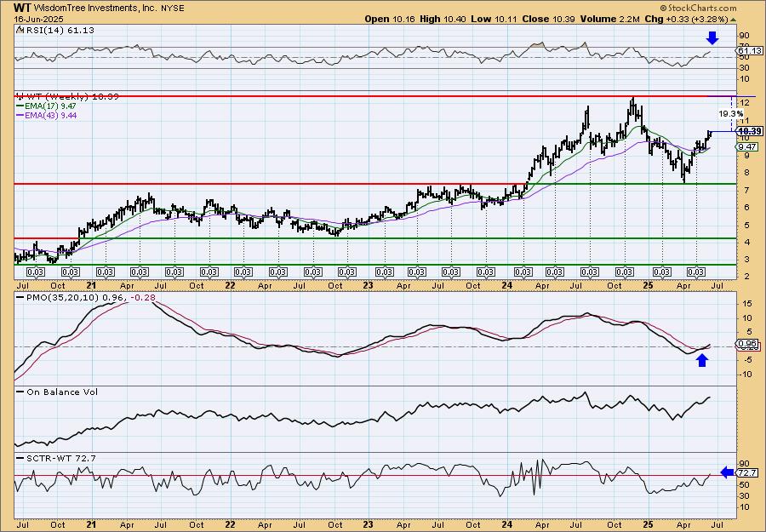Viewport: 766px width, 532px height.
Task: Click the 0.96 PMO axis value tag
Action: coord(748,344)
